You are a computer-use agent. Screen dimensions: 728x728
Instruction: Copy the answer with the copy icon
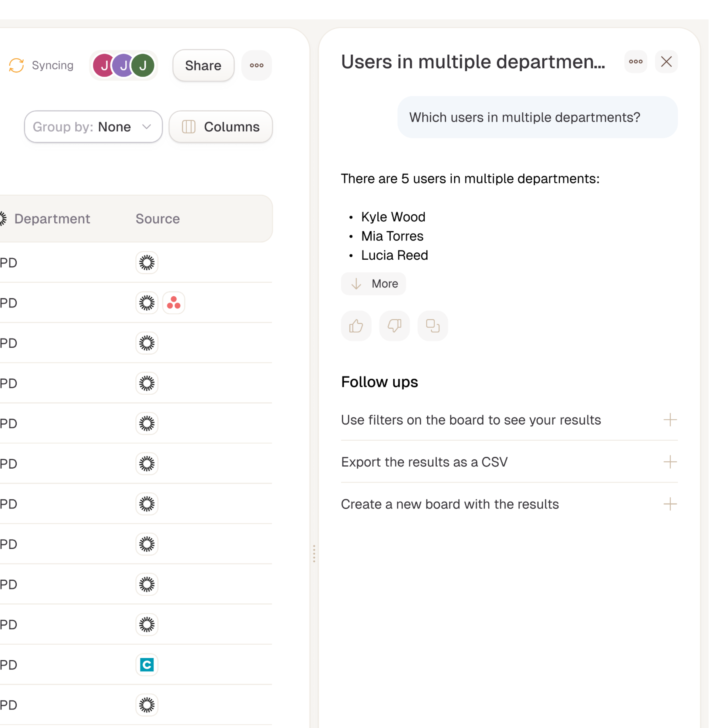pos(433,326)
